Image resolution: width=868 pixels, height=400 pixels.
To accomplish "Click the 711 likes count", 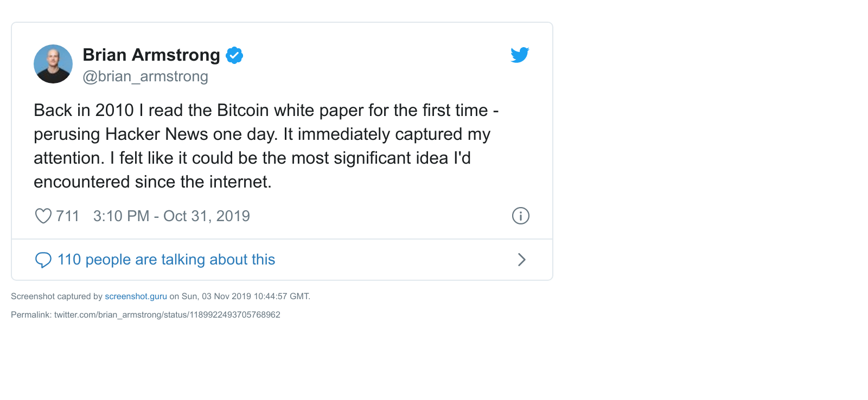I will point(68,216).
